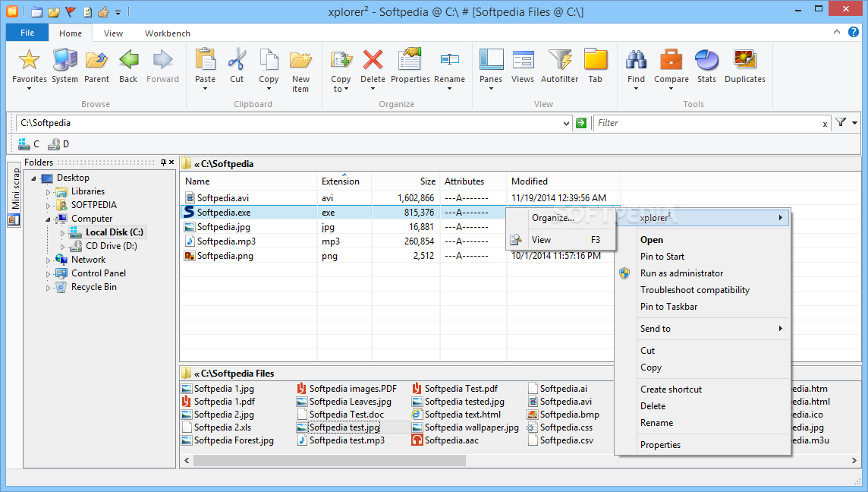Create a New item
The width and height of the screenshot is (868, 492).
(x=300, y=70)
